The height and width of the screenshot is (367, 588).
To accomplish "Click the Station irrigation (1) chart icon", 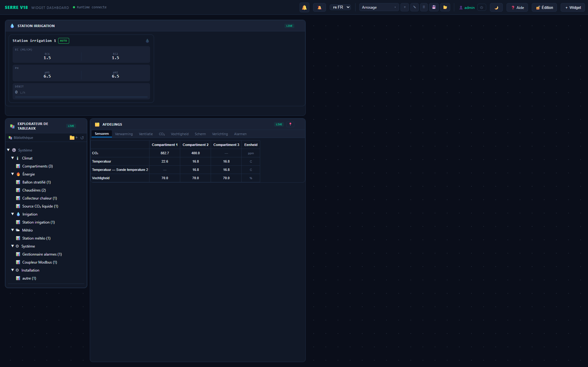I will click(x=18, y=222).
